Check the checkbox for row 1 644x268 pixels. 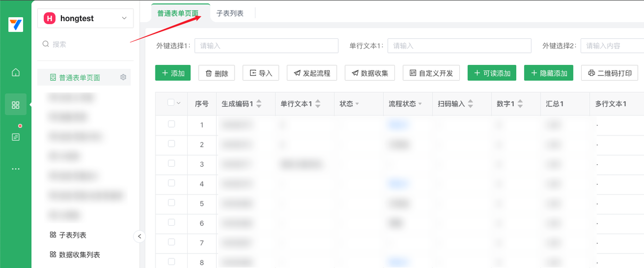pos(171,124)
